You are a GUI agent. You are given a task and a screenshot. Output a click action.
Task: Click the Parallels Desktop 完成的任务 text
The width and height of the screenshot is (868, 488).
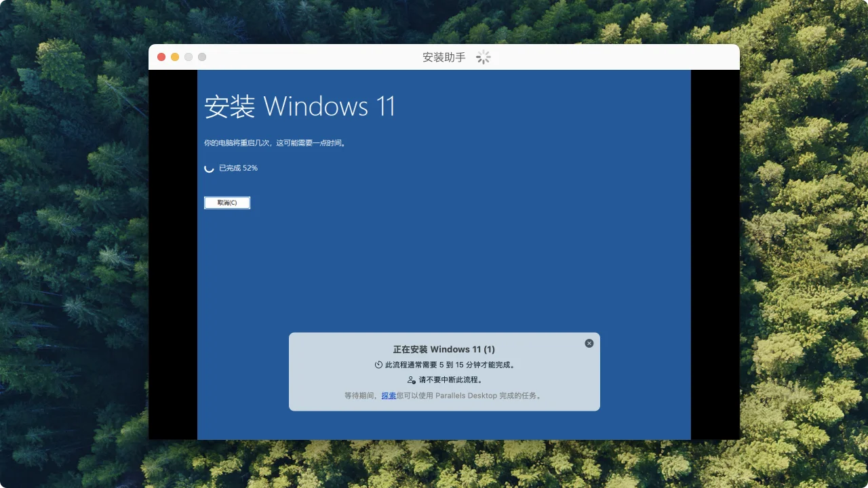coord(488,395)
